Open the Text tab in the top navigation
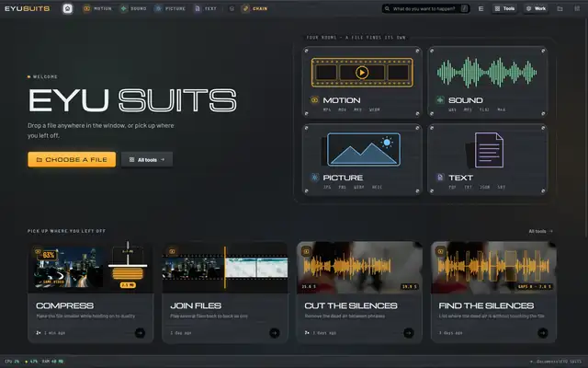 pos(205,8)
